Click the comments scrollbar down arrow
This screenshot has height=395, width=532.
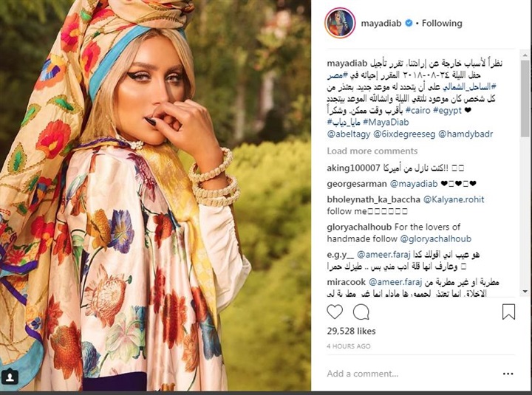pyautogui.click(x=525, y=292)
